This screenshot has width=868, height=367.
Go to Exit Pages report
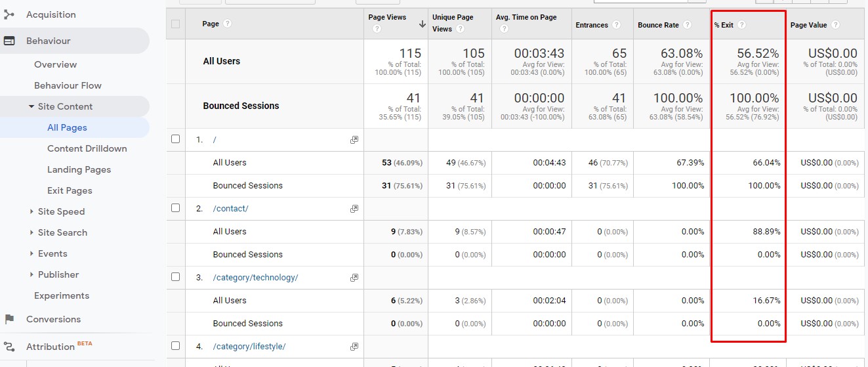[70, 190]
